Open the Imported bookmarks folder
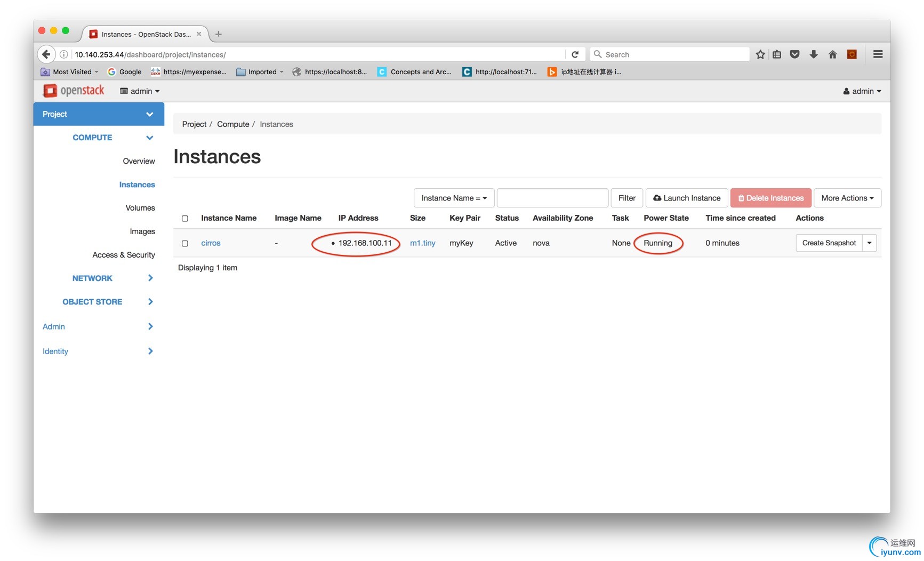 pos(260,72)
